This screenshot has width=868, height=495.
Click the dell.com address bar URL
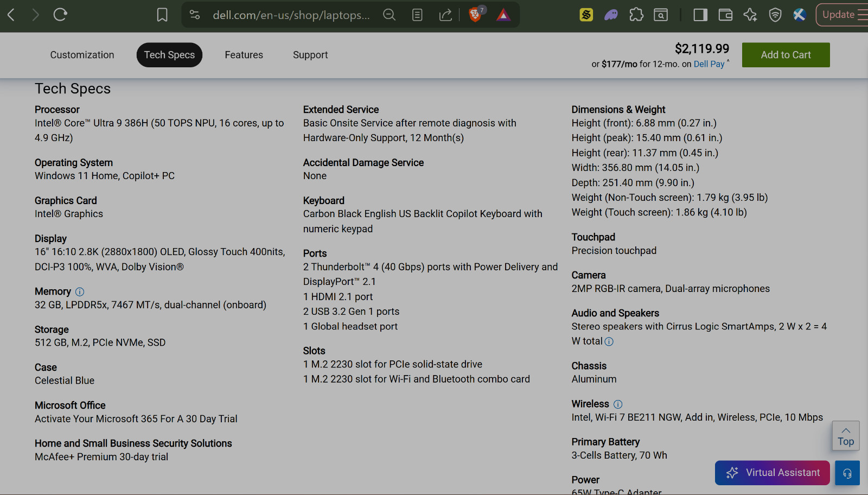click(291, 15)
